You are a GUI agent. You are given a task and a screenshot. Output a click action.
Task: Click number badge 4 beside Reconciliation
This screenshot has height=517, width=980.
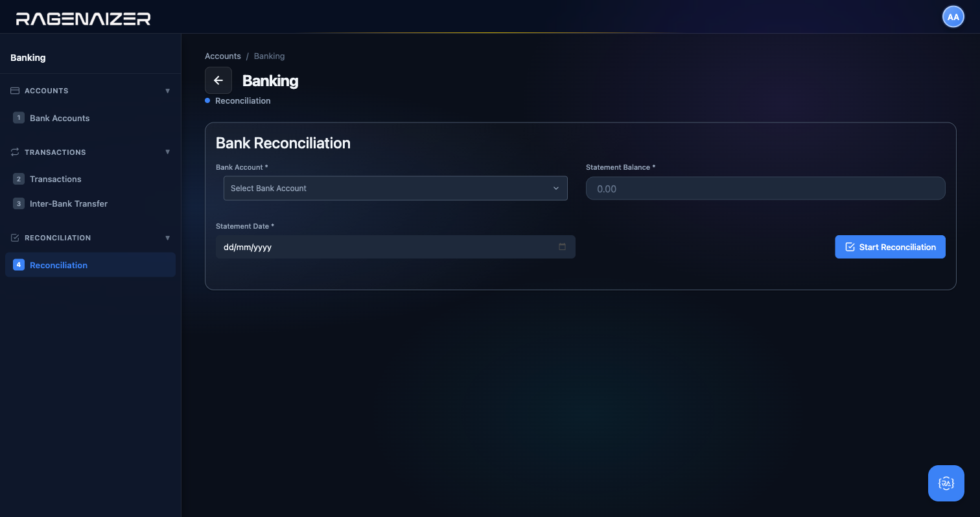[19, 265]
